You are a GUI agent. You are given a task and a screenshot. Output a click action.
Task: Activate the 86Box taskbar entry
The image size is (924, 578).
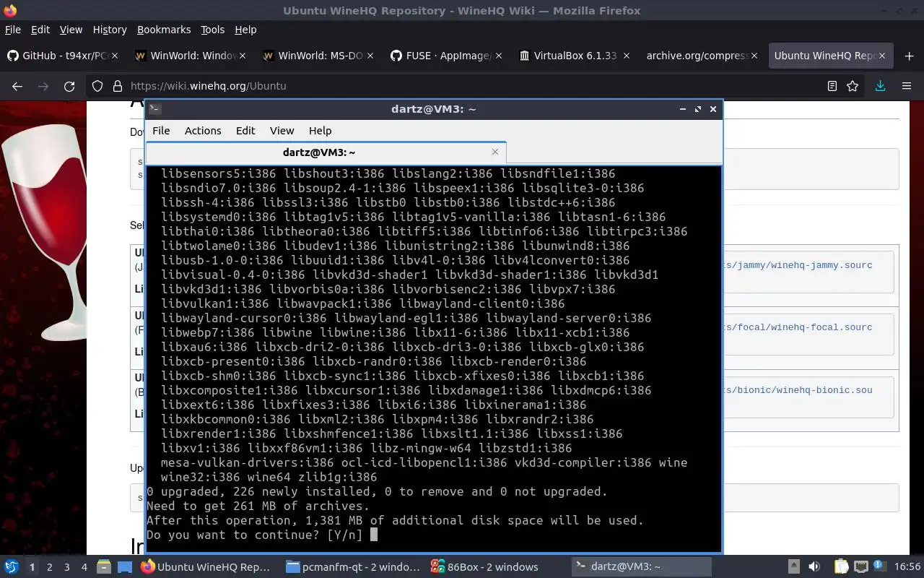(498, 567)
